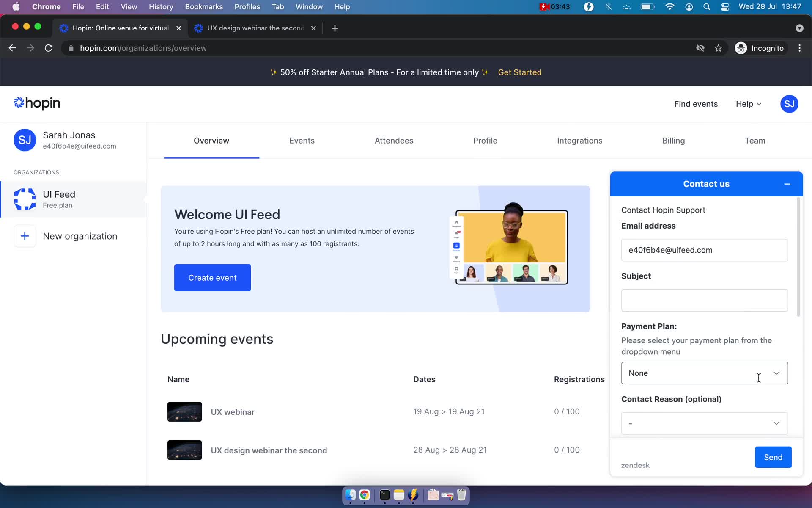The height and width of the screenshot is (508, 812).
Task: Click the Wi-Fi status icon
Action: coord(669,7)
